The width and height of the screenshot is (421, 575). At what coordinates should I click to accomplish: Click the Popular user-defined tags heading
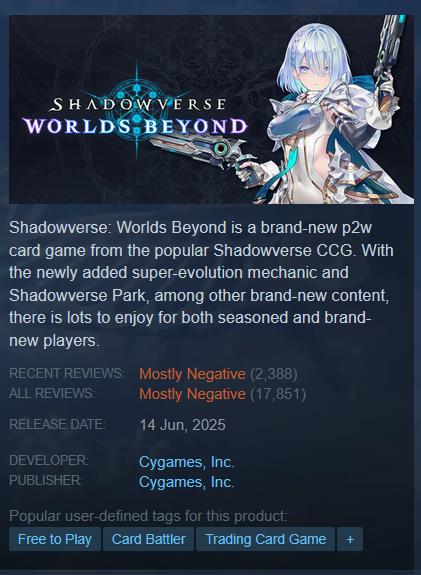(x=148, y=516)
